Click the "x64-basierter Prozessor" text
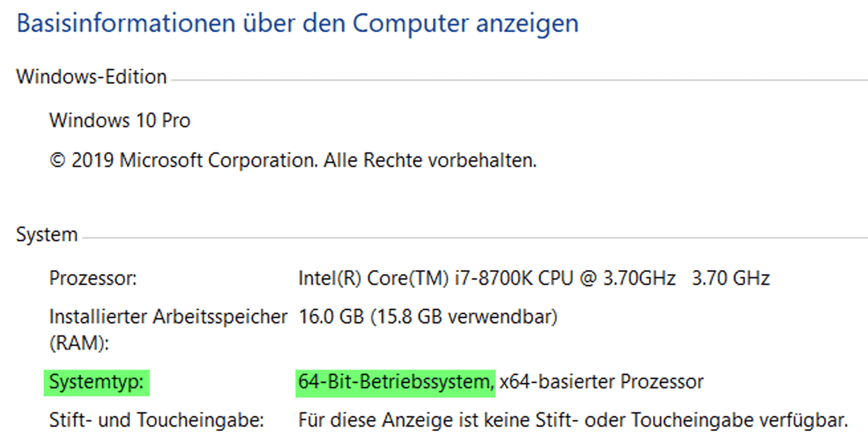Viewport: 868px width, 440px height. [601, 382]
